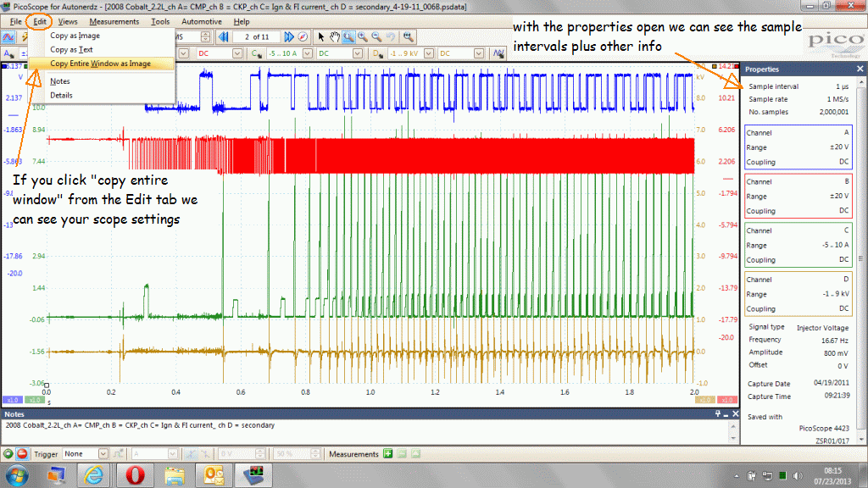This screenshot has height=488, width=868.
Task: Open Opera browser from the taskbar
Action: coord(135,475)
